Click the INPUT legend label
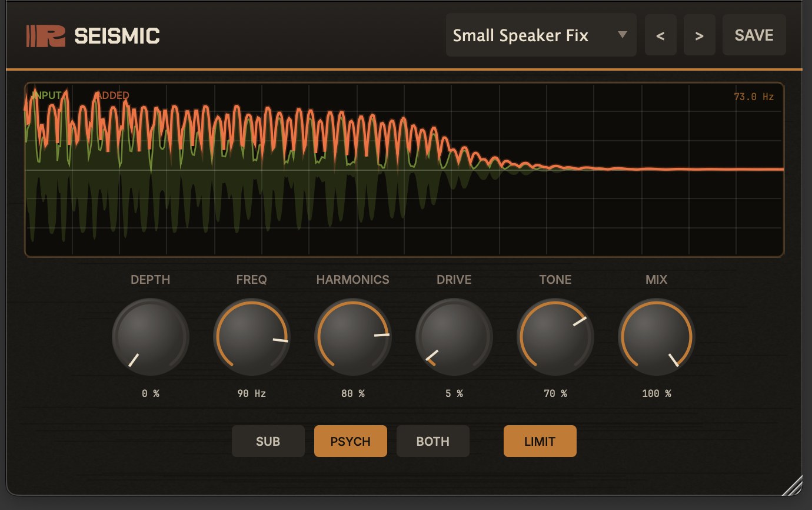812x510 pixels. 47,95
